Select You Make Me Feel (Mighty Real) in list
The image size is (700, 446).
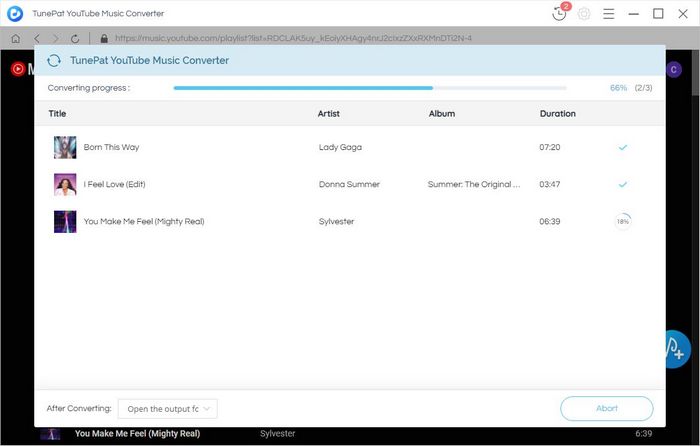click(x=144, y=221)
